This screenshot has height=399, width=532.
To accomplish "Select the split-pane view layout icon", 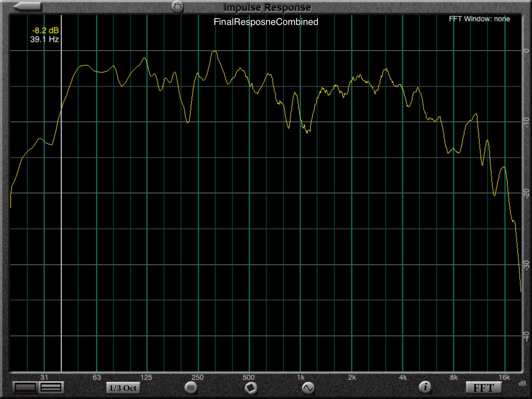I will 51,388.
